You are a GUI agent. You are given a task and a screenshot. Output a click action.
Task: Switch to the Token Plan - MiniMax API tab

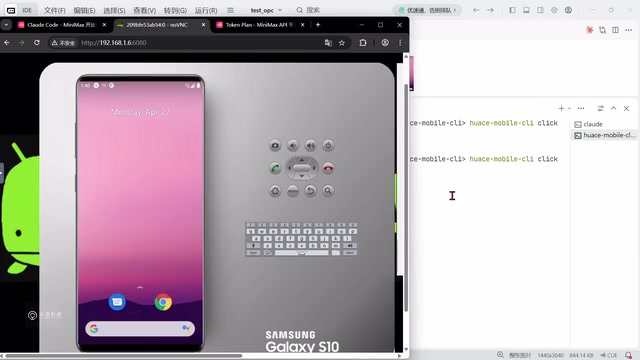(x=256, y=25)
